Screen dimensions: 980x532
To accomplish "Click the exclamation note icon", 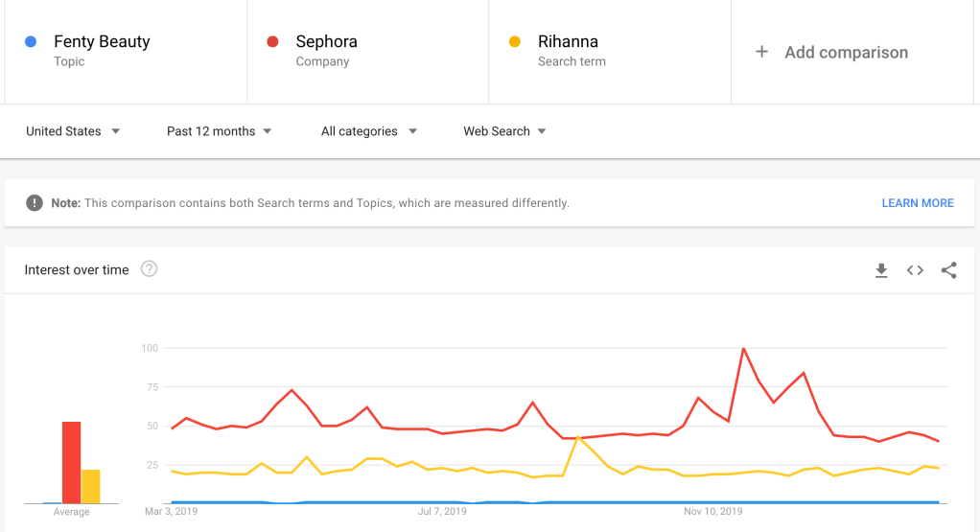I will click(35, 202).
